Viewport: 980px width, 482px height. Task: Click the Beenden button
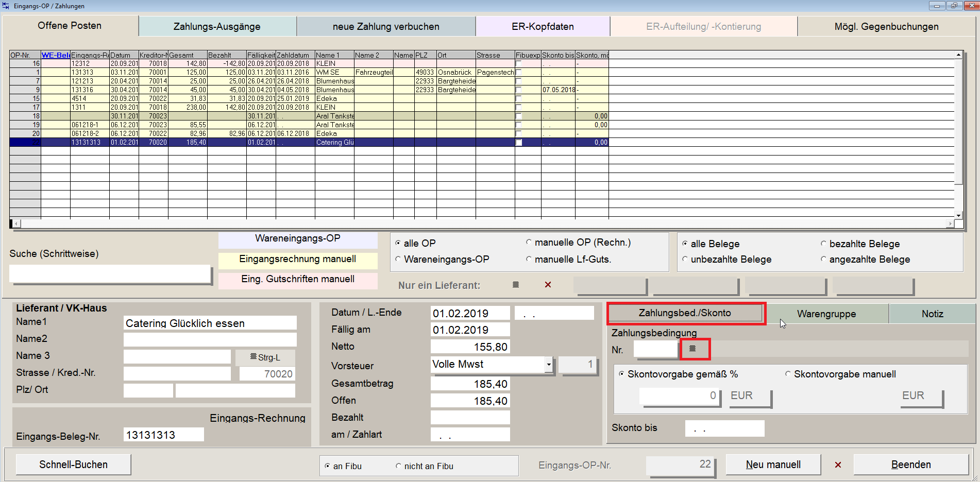click(911, 464)
